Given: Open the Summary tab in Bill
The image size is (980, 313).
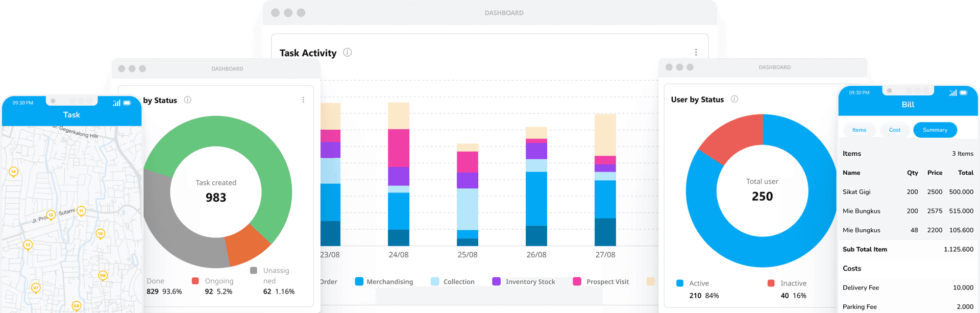Looking at the screenshot, I should 935,130.
